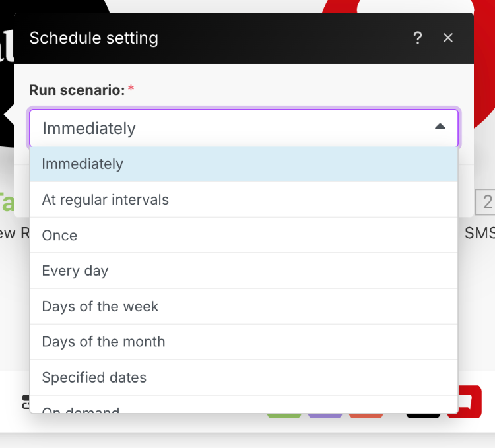Click the purple toolbar button at bottom

click(x=325, y=416)
